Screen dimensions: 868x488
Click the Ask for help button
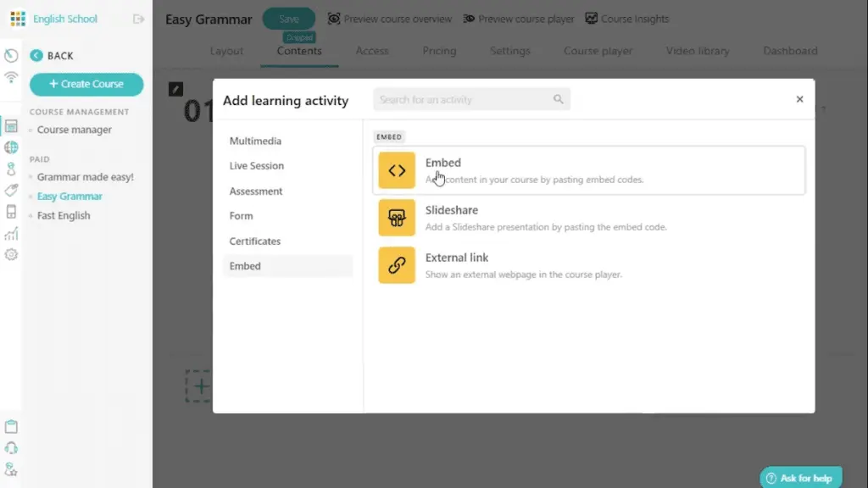[x=801, y=478]
